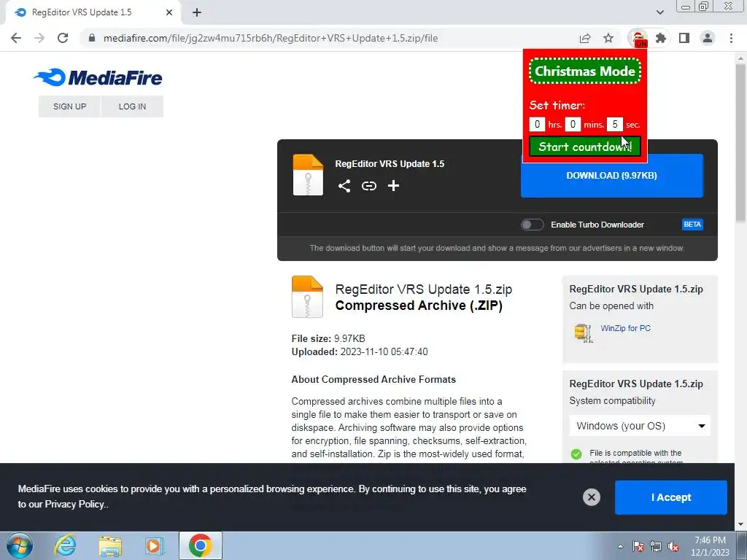The height and width of the screenshot is (560, 747).
Task: Copy the file link with chain icon
Action: pos(368,186)
